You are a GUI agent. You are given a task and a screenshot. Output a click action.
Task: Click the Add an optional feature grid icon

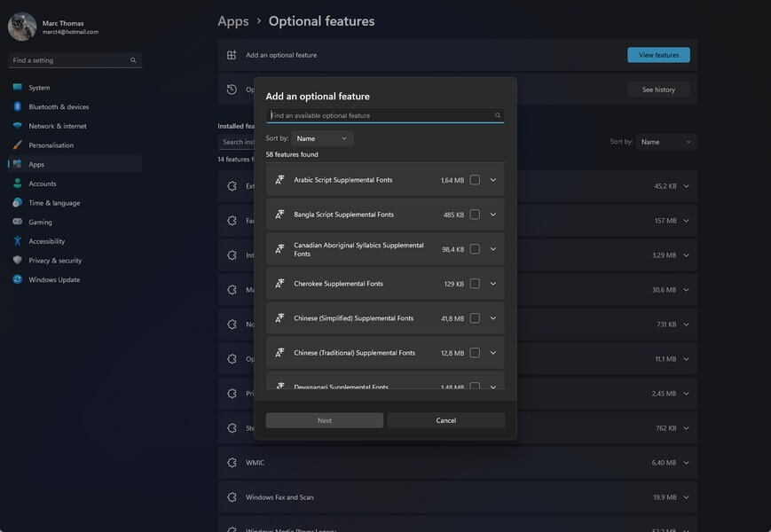pos(232,55)
